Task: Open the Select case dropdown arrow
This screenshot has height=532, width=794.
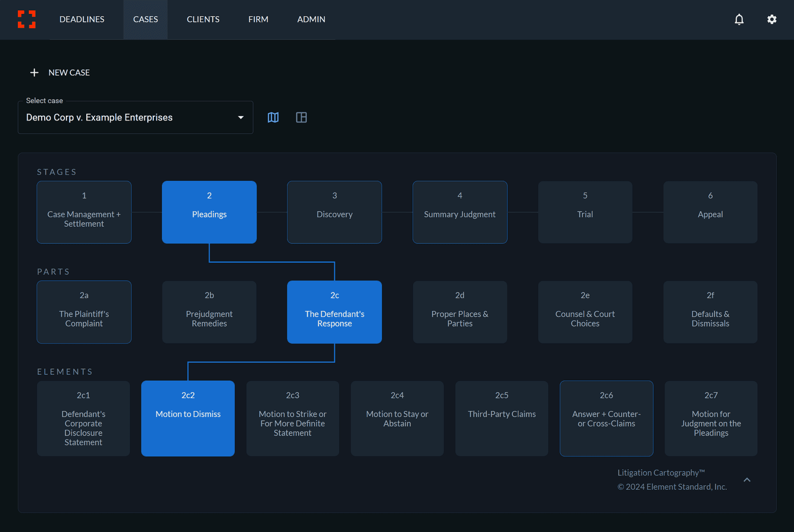Action: [241, 118]
